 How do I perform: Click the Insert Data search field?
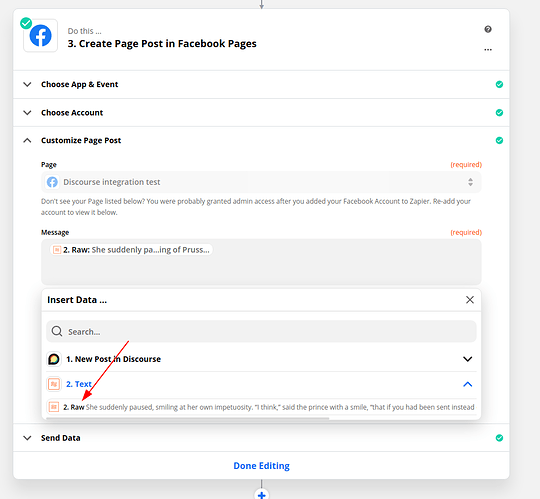click(261, 331)
